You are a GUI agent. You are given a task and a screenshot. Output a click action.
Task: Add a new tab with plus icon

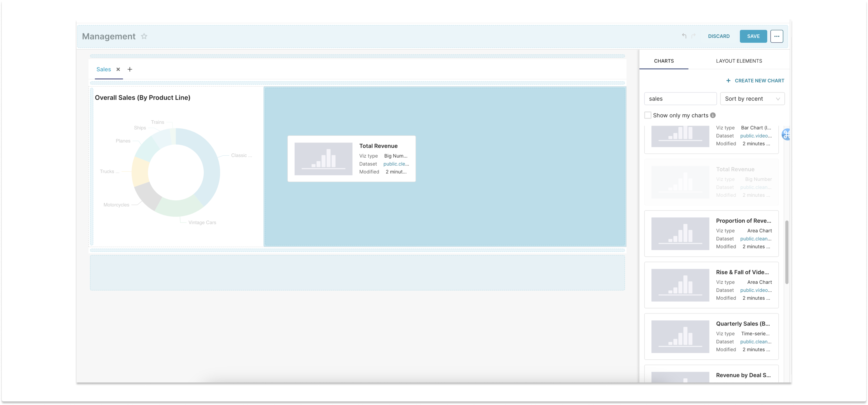pyautogui.click(x=130, y=69)
